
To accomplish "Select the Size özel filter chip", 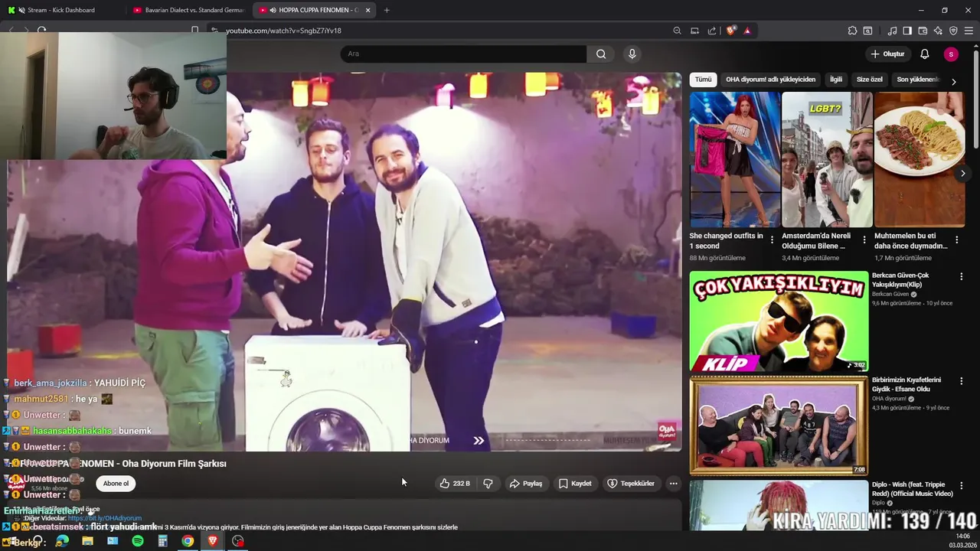I will (869, 80).
